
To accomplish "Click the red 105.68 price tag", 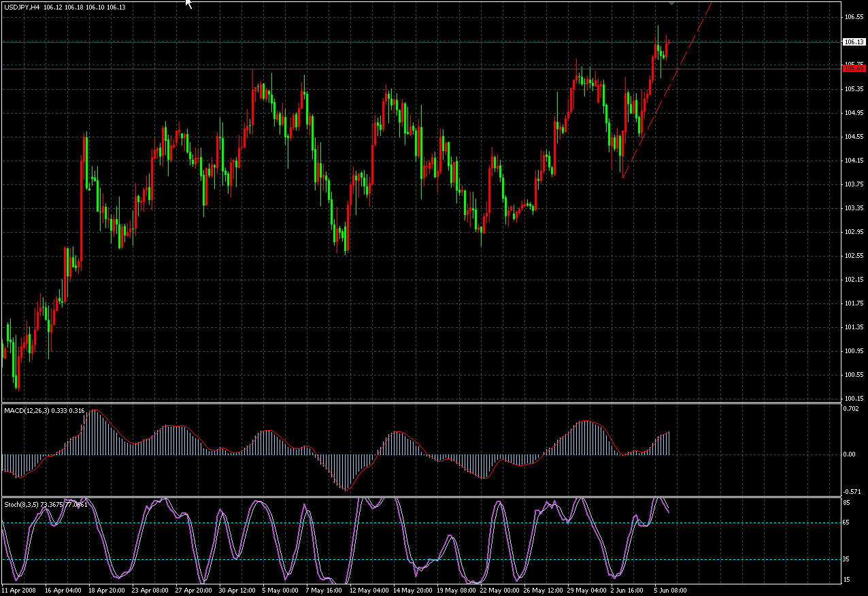I will 854,68.
